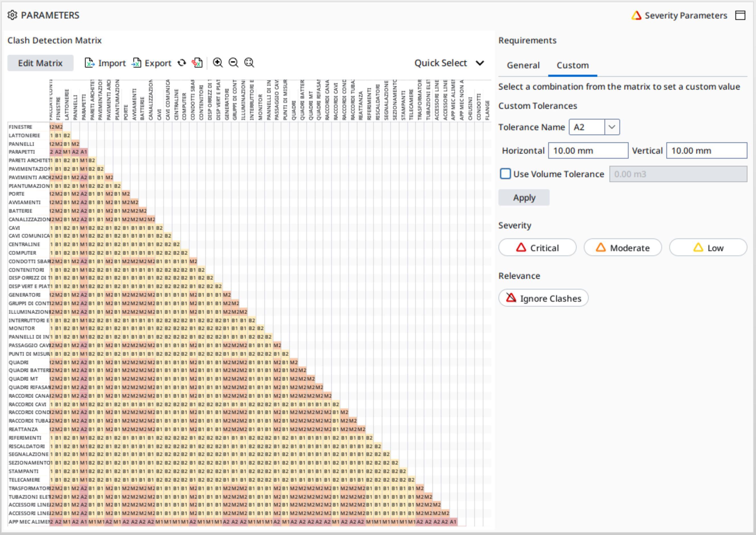Set severity to Critical
The width and height of the screenshot is (756, 535).
[537, 248]
